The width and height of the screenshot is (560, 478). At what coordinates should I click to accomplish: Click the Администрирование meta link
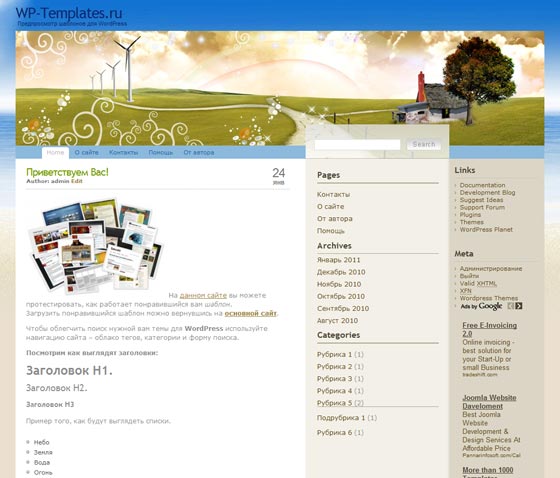[x=491, y=268]
